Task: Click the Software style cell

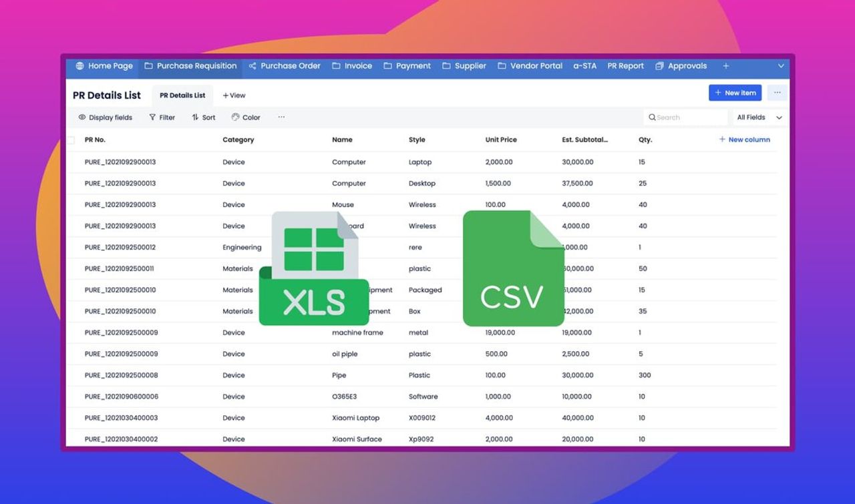Action: [x=423, y=397]
